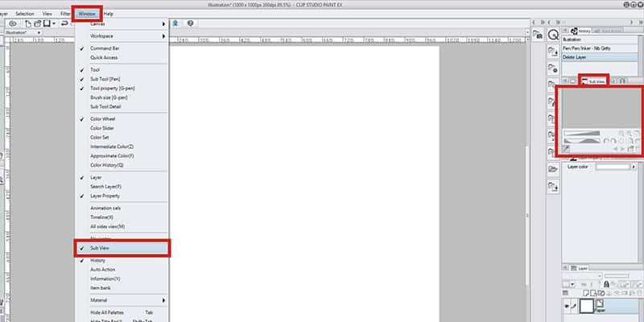
Task: Open the open-folder material icon in dock
Action: (x=553, y=169)
